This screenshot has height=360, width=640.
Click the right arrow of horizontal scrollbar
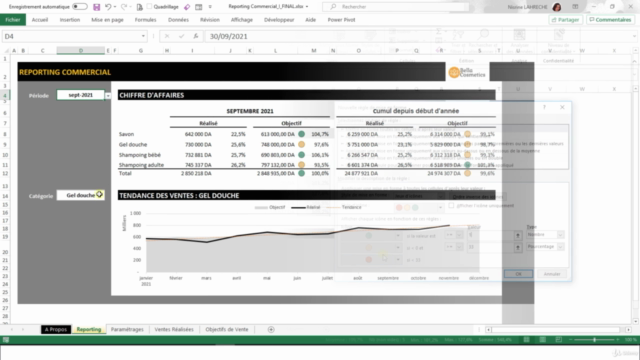pyautogui.click(x=628, y=329)
